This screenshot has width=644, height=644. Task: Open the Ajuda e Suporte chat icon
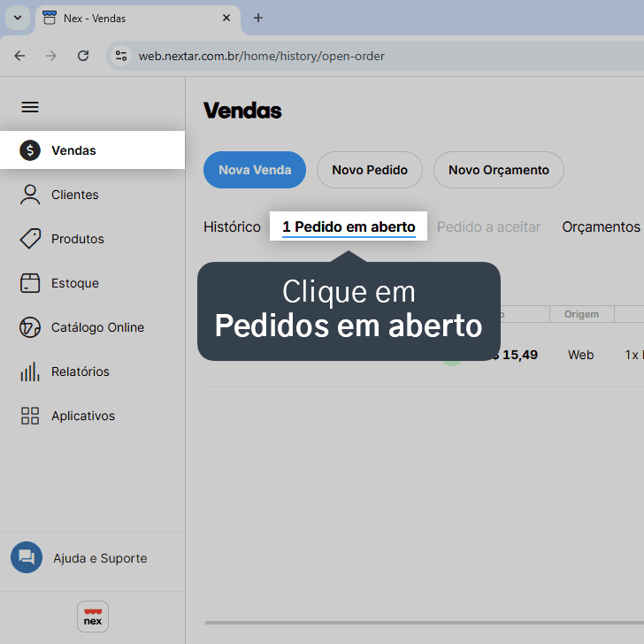coord(27,557)
